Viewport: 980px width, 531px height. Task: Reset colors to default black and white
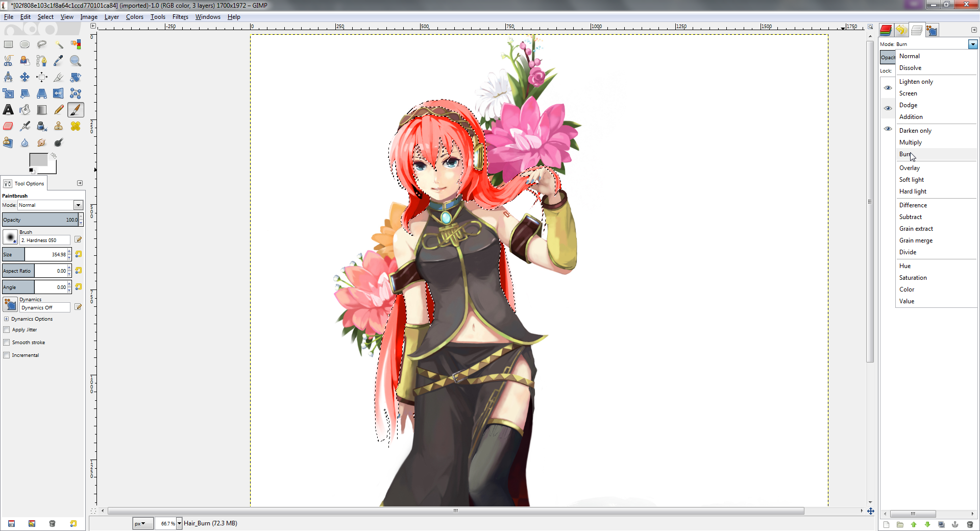32,171
